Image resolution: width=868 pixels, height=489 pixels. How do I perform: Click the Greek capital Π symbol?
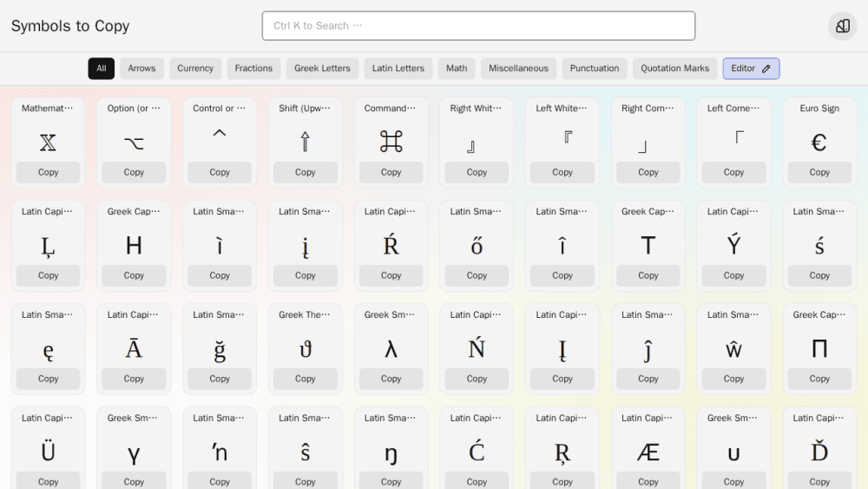pos(819,349)
